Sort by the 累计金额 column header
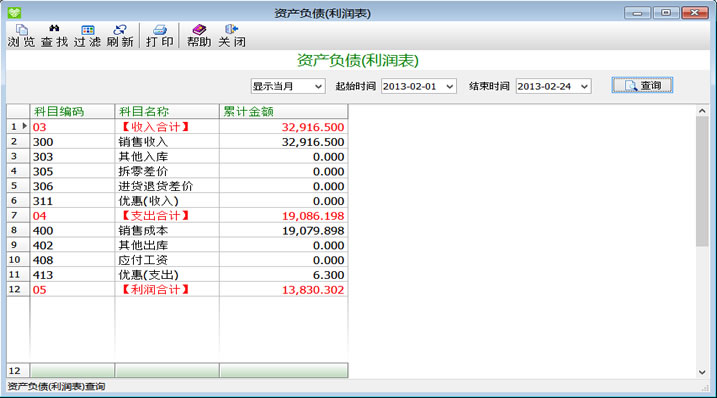717x398 pixels. (284, 112)
